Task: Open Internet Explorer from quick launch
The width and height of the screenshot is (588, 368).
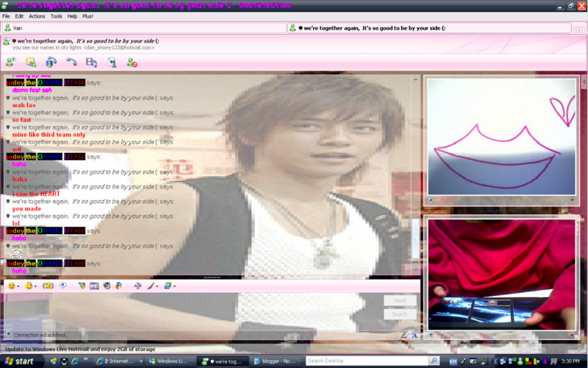Action: [75, 361]
